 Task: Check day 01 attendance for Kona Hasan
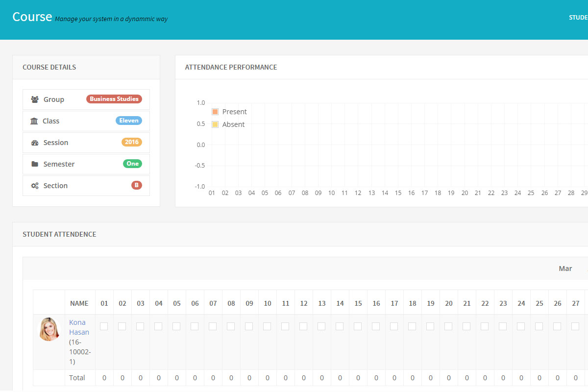click(104, 326)
